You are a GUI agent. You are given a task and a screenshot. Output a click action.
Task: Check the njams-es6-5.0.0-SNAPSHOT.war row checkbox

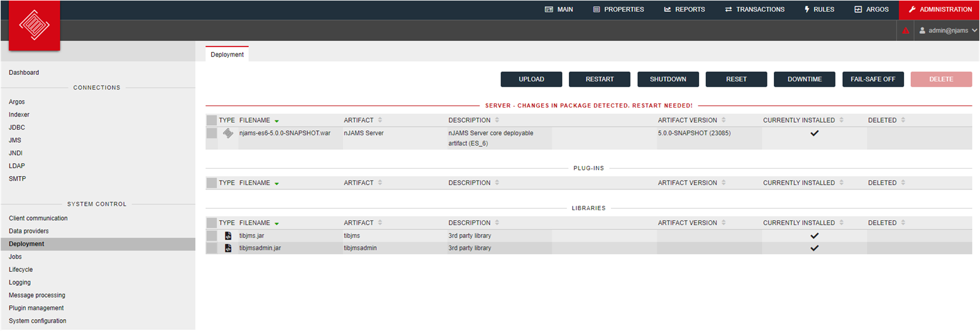coord(211,133)
